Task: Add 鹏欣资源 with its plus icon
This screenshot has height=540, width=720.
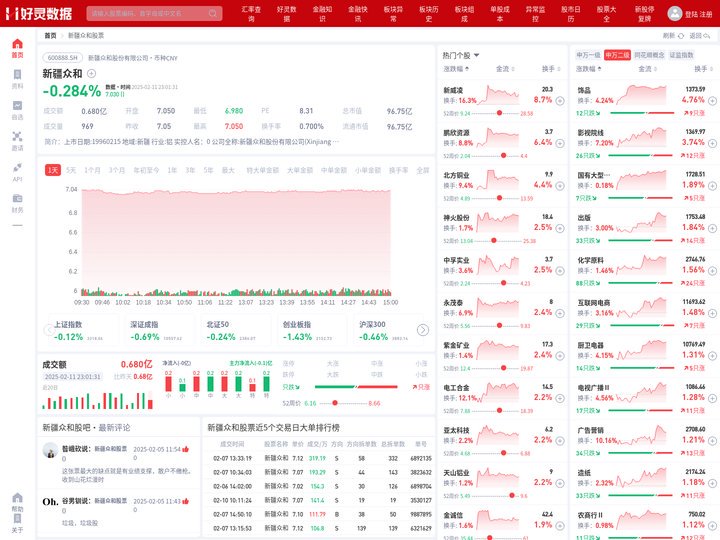Action: [560, 143]
